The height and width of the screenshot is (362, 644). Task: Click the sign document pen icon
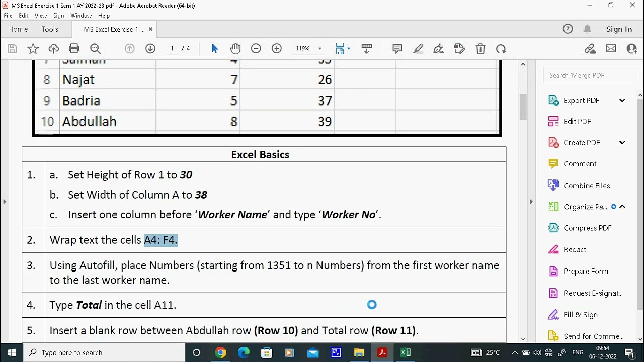[439, 49]
